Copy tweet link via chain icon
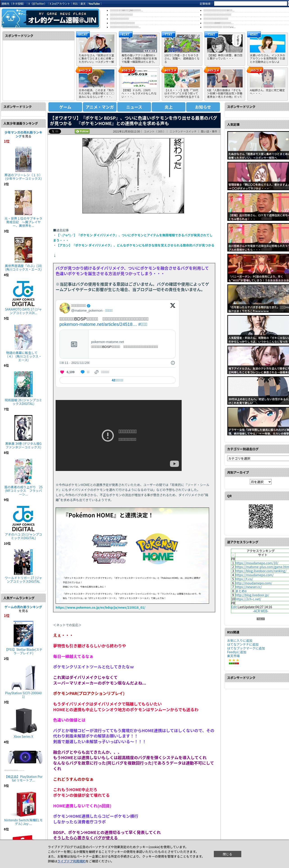The width and height of the screenshot is (289, 868). [x=97, y=372]
